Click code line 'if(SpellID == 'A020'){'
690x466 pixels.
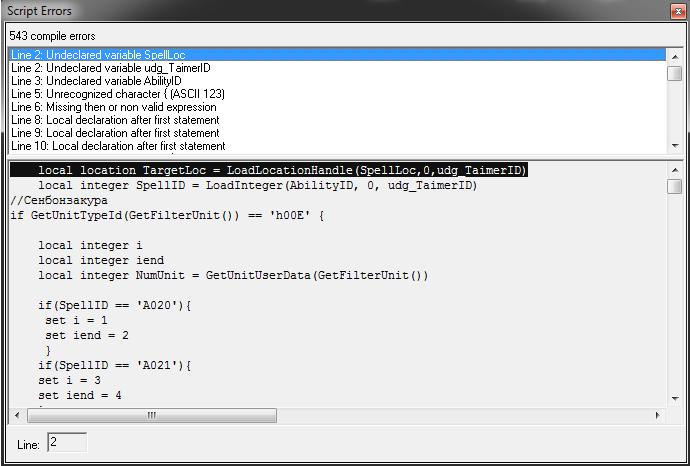[114, 305]
